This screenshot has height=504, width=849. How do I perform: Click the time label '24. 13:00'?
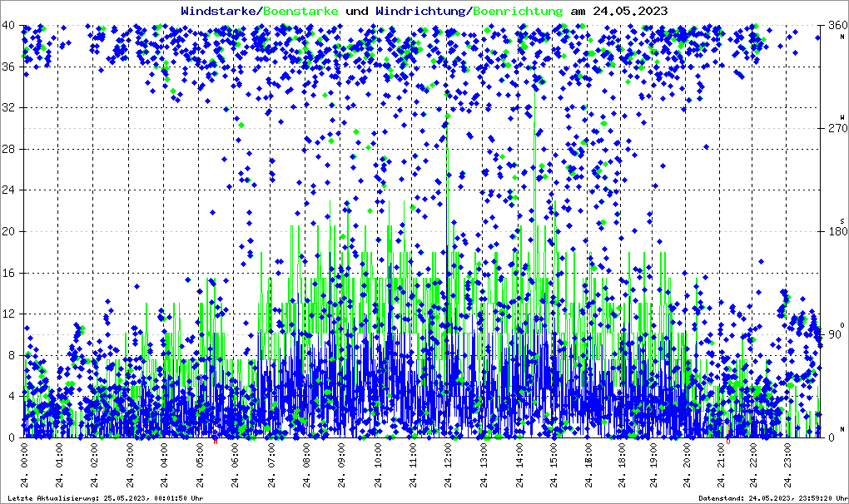pyautogui.click(x=484, y=465)
